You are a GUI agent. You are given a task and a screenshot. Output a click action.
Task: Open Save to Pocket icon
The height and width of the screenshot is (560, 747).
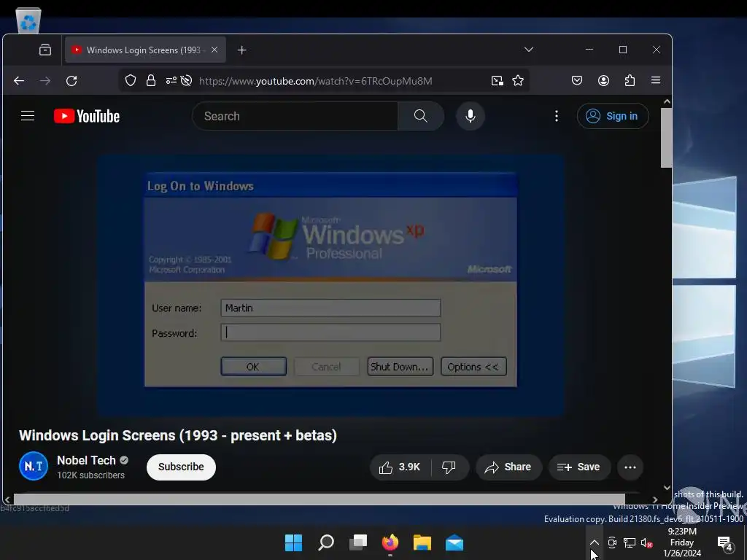point(577,80)
